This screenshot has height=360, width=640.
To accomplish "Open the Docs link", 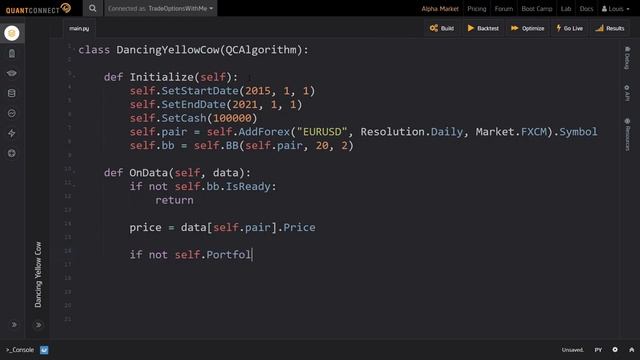I will tap(586, 9).
